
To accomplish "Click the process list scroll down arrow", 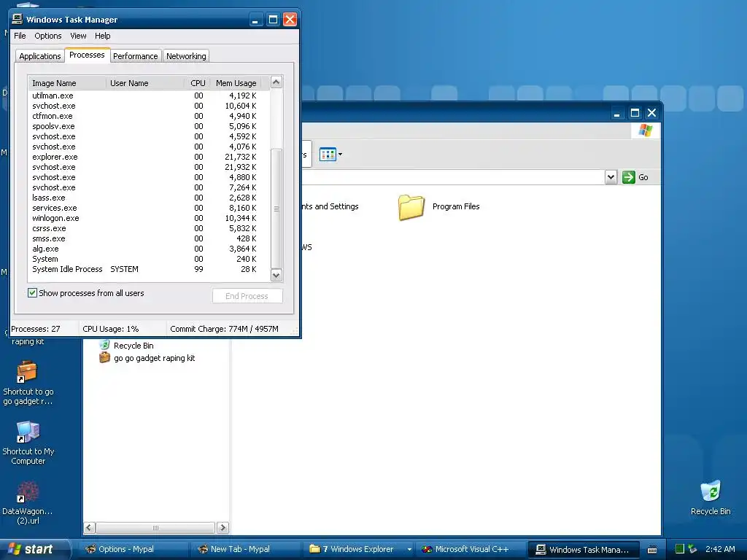I will coord(276,275).
